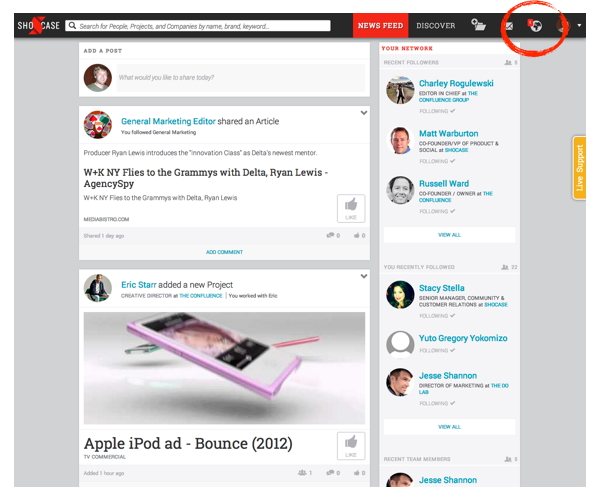This screenshot has width=600, height=500.
Task: Click the search magnifier icon
Action: tap(72, 26)
